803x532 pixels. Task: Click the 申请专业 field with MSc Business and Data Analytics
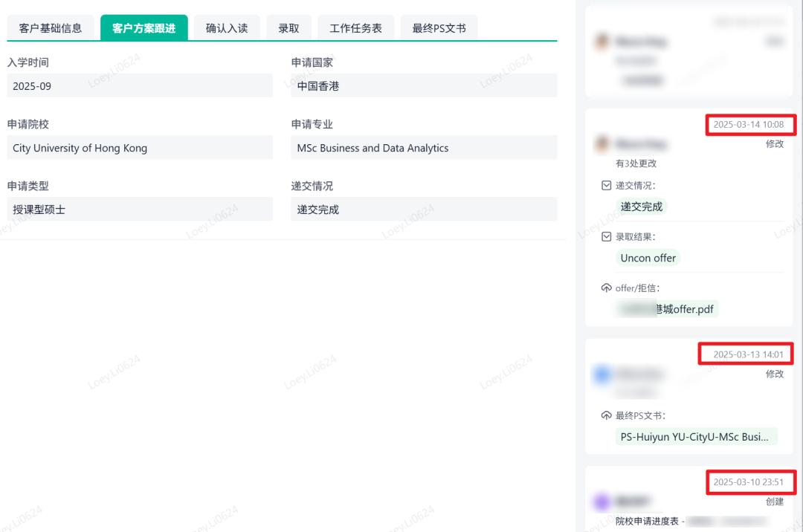pos(424,148)
